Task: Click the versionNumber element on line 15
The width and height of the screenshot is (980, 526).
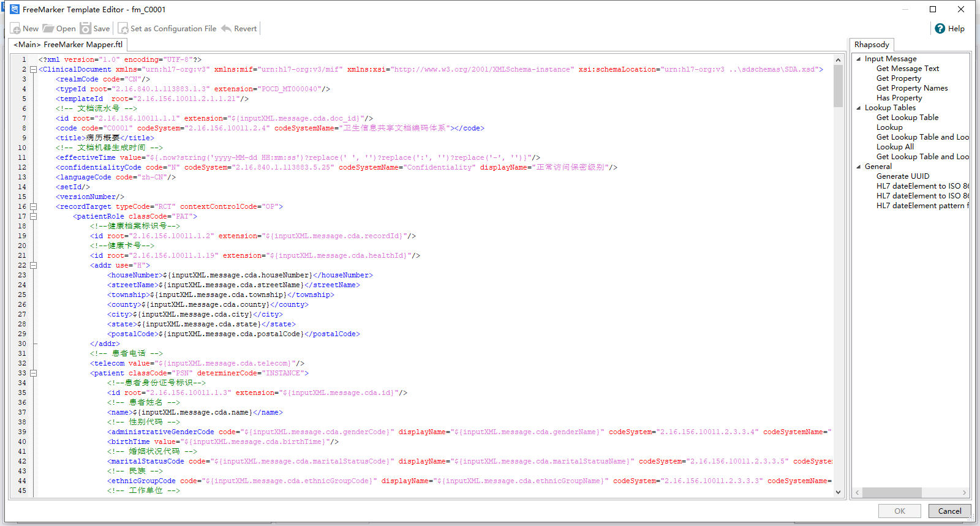Action: coord(90,197)
